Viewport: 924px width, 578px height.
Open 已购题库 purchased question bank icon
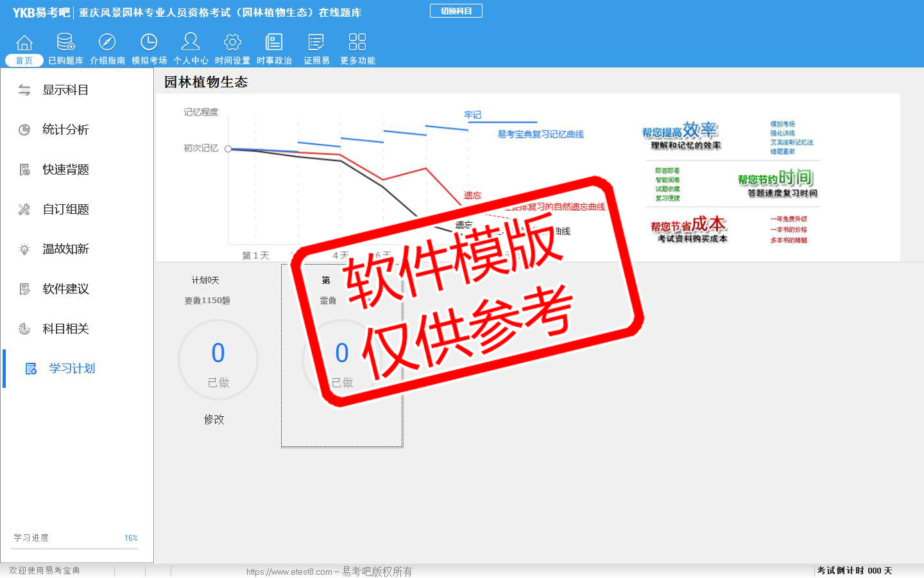point(65,42)
